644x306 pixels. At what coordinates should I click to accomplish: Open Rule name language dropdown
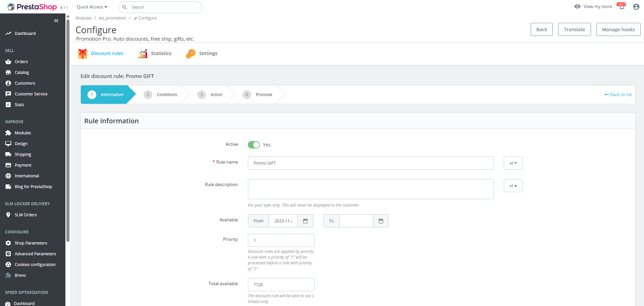pos(513,163)
